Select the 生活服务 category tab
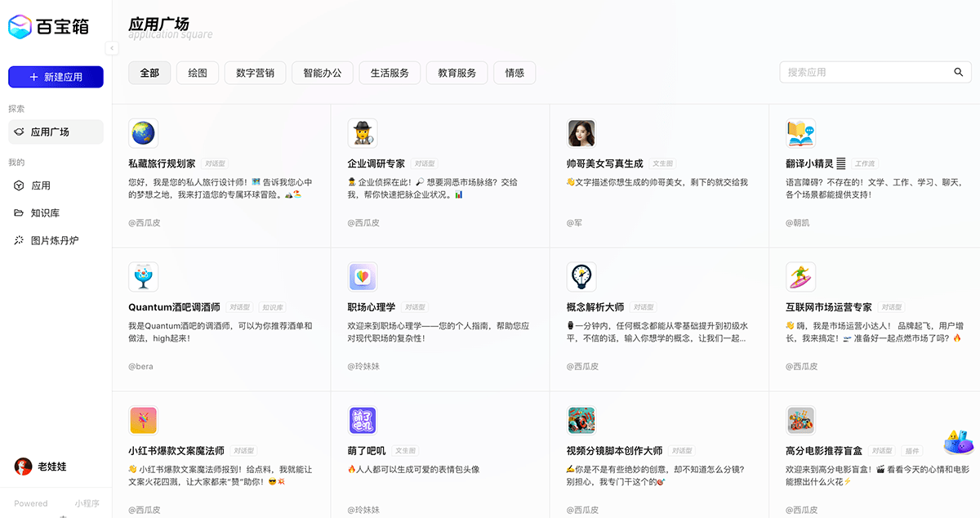Viewport: 980px width, 518px height. tap(390, 73)
